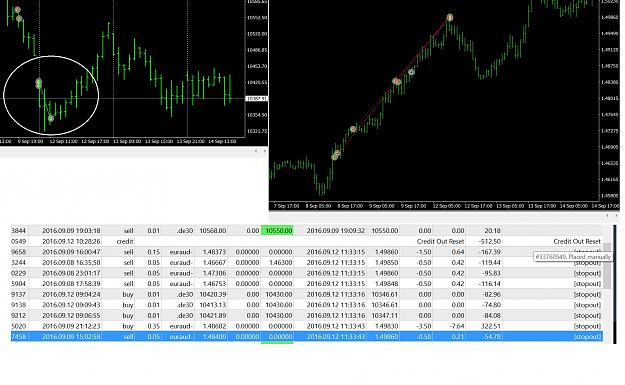This screenshot has height=385, width=625.
Task: Click profit value -82.96
Action: point(491,294)
